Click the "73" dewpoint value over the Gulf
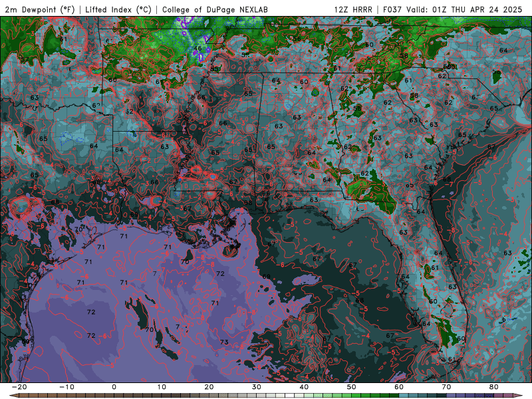The image size is (532, 399). click(224, 342)
